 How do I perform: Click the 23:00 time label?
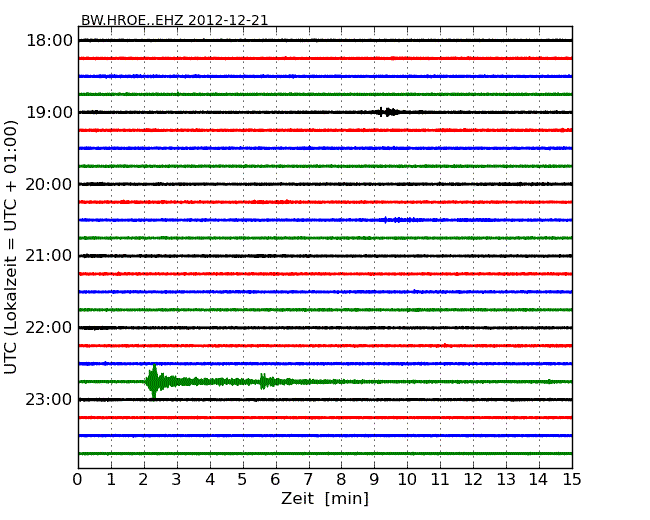click(x=49, y=399)
